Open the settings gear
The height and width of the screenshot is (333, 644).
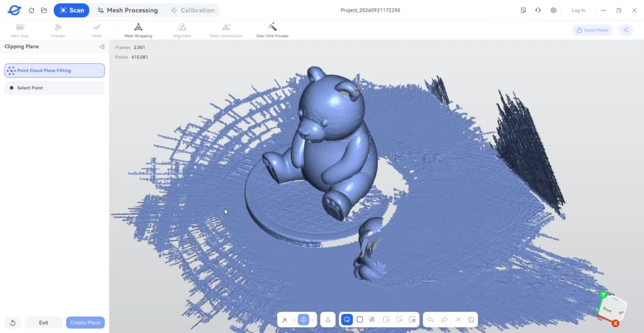point(553,10)
